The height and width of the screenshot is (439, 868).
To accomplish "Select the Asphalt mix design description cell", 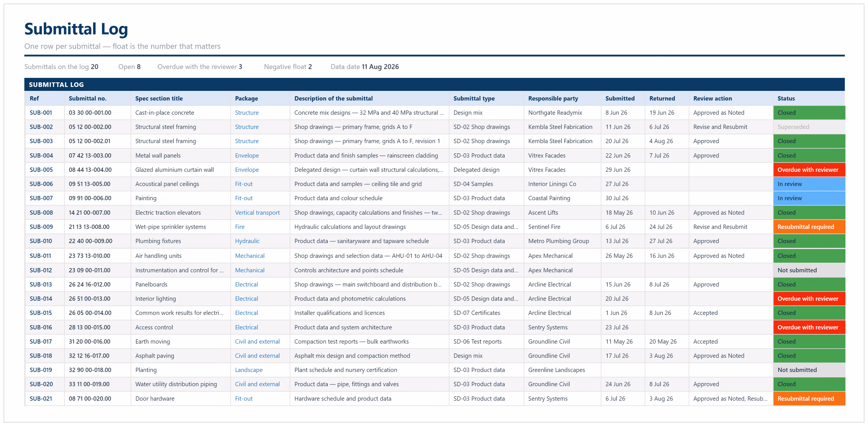I will point(369,356).
